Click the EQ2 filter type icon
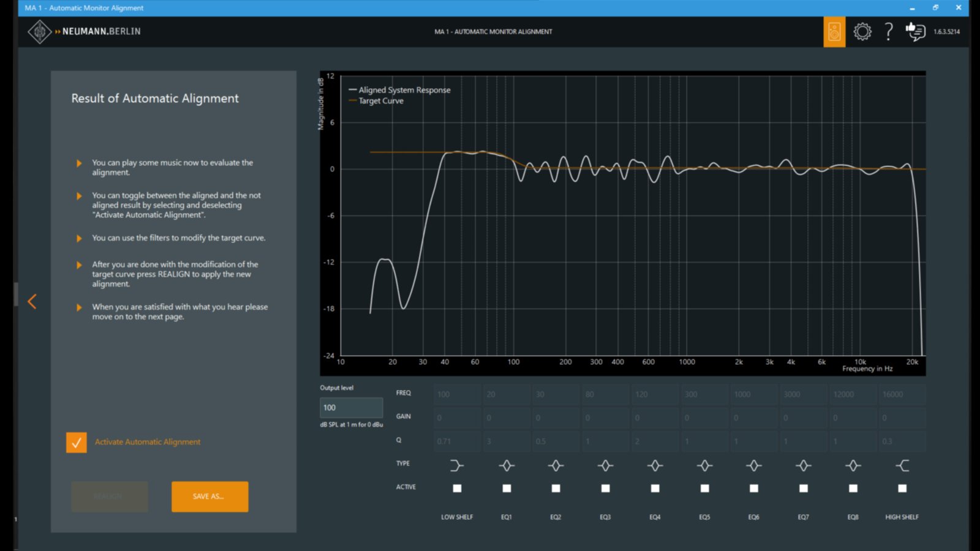 pos(556,466)
